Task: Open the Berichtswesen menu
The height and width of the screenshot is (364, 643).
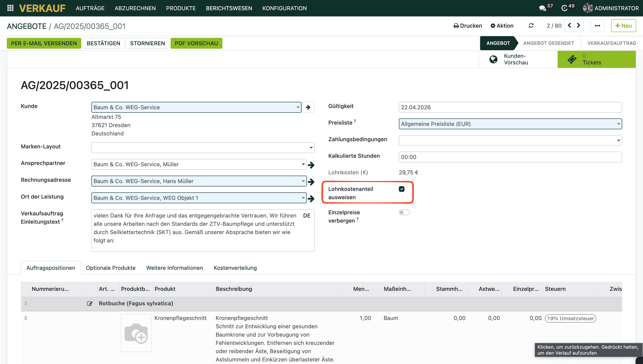Action: point(229,8)
